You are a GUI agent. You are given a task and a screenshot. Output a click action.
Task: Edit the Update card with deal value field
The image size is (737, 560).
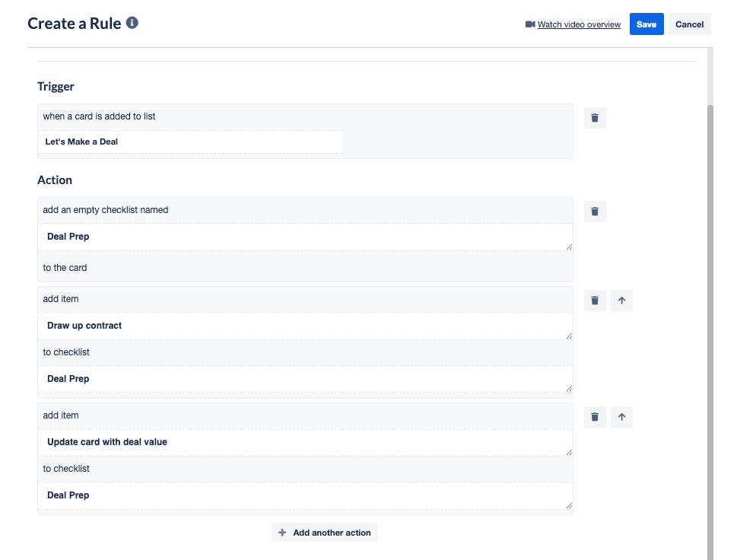pos(305,442)
